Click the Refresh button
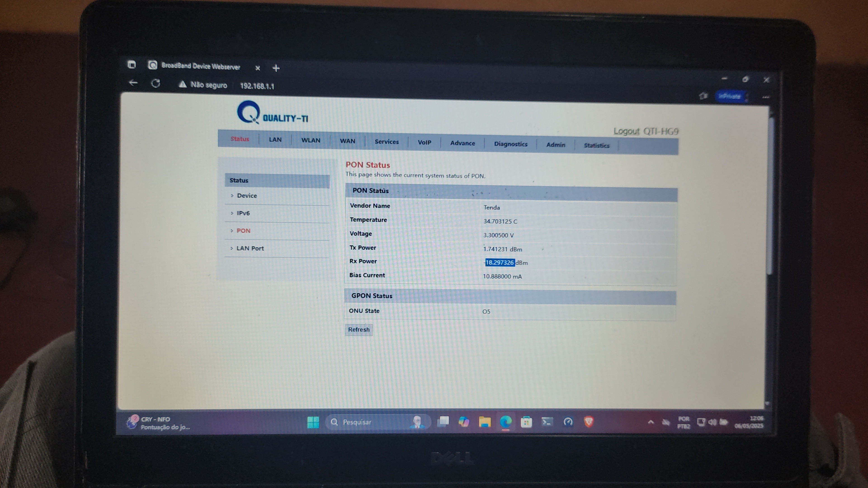868x488 pixels. tap(359, 329)
